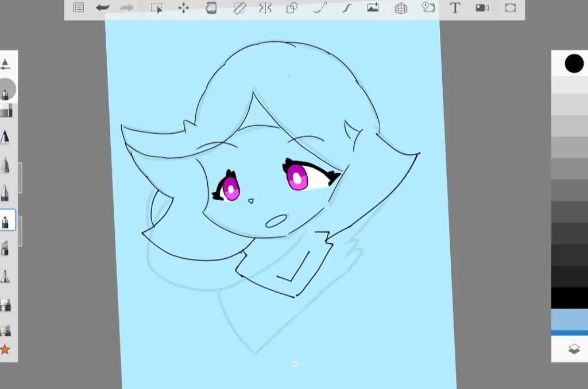
Task: Click the video camera record icon
Action: coord(482,8)
